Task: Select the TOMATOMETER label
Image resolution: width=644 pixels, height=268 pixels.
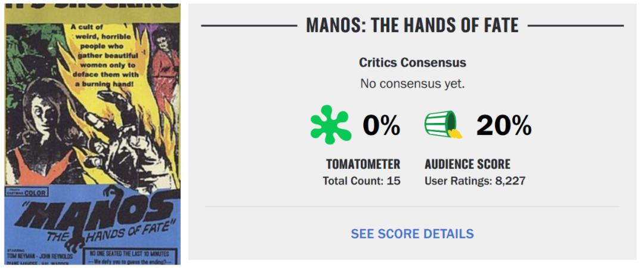Action: (x=363, y=164)
